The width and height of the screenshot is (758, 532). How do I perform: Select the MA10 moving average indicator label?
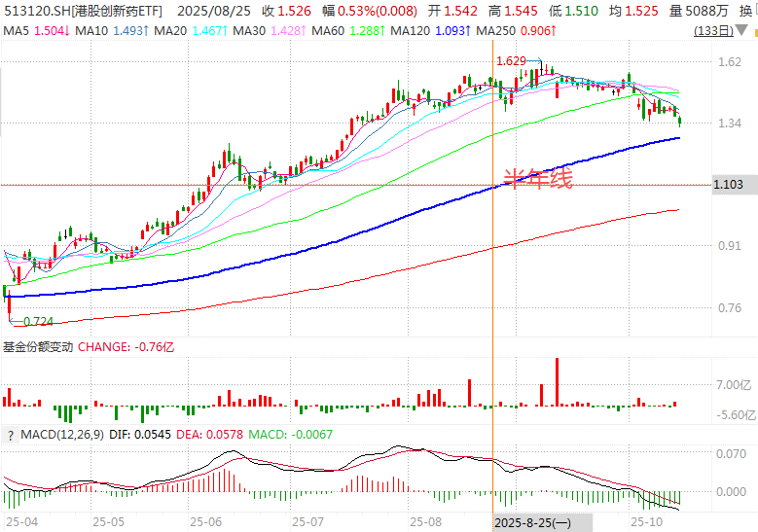(104, 31)
